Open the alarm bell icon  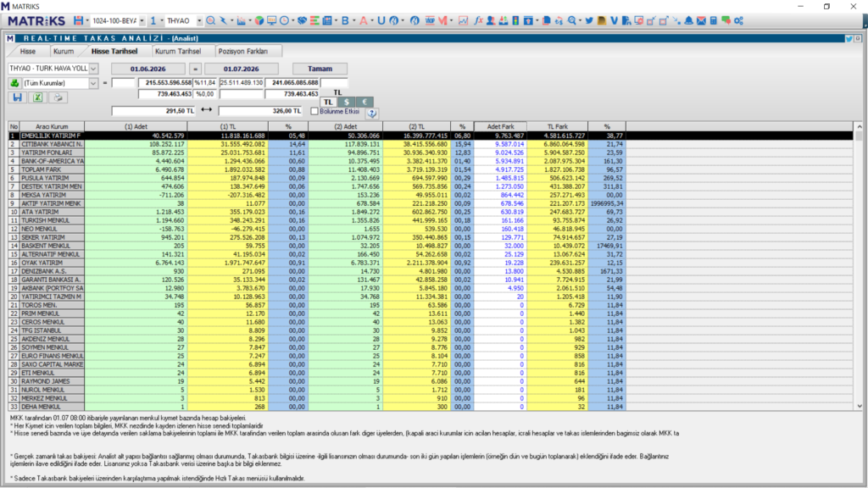pos(688,20)
